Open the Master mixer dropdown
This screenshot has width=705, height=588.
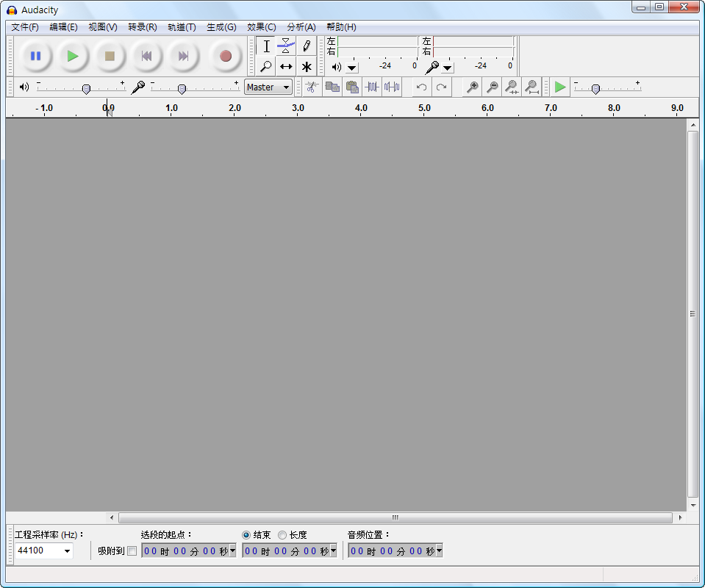pyautogui.click(x=268, y=87)
